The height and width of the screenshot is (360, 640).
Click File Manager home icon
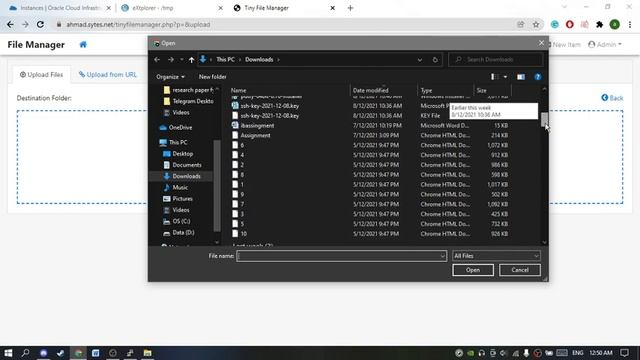[x=83, y=44]
